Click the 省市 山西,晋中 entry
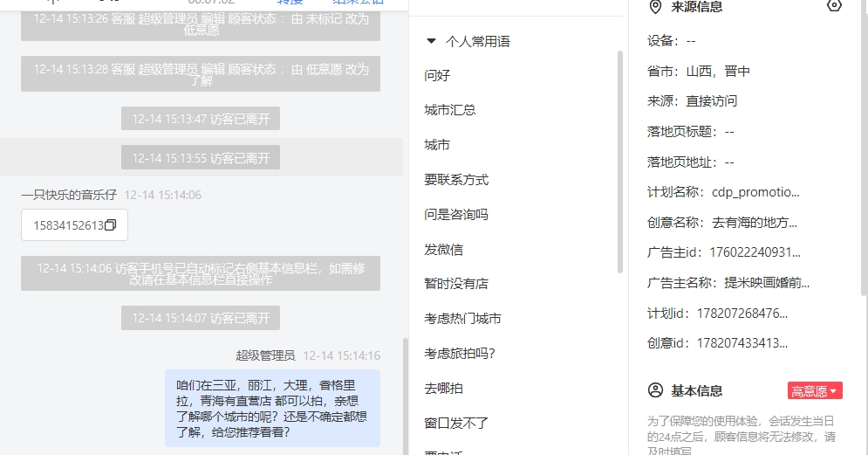 click(x=699, y=72)
